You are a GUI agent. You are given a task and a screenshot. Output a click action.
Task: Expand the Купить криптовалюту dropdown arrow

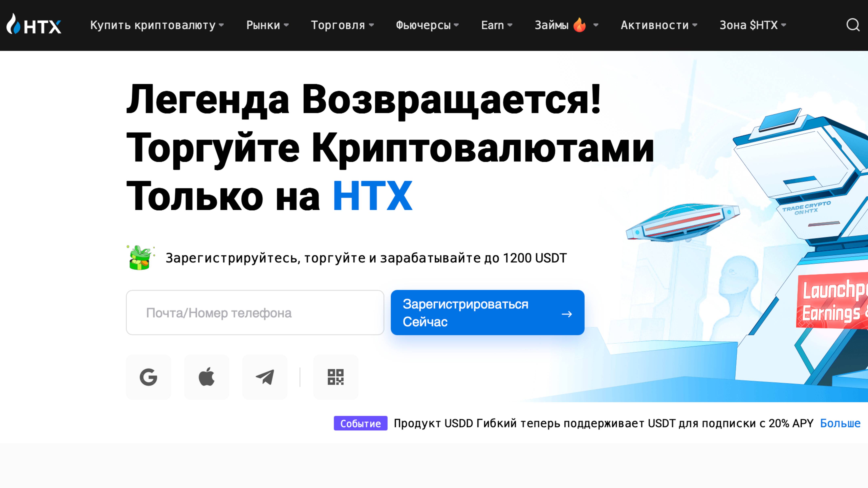tap(221, 25)
